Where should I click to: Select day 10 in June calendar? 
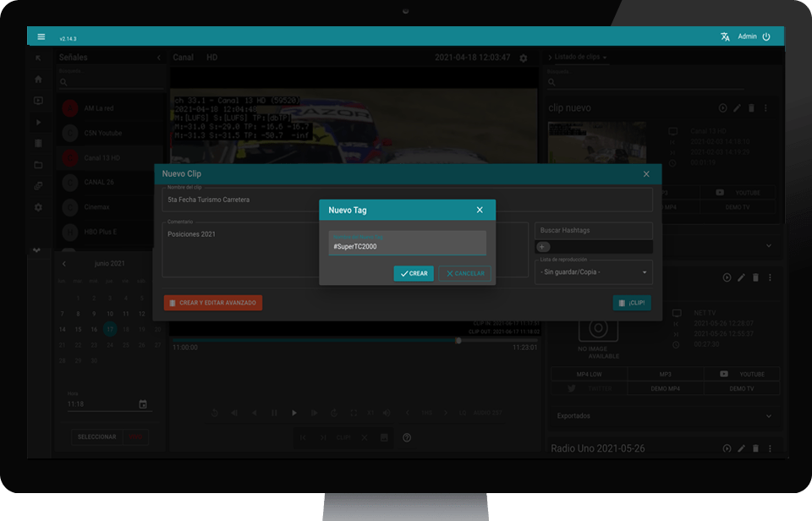point(110,314)
